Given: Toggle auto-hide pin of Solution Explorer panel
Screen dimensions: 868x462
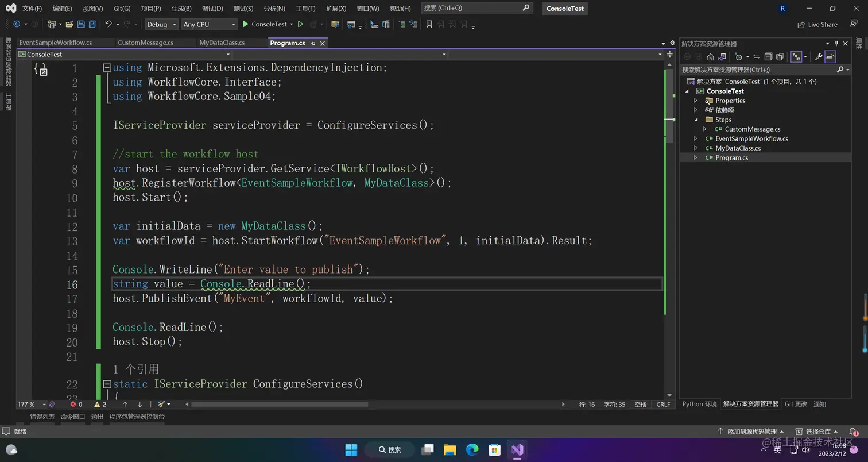Looking at the screenshot, I should (836, 43).
